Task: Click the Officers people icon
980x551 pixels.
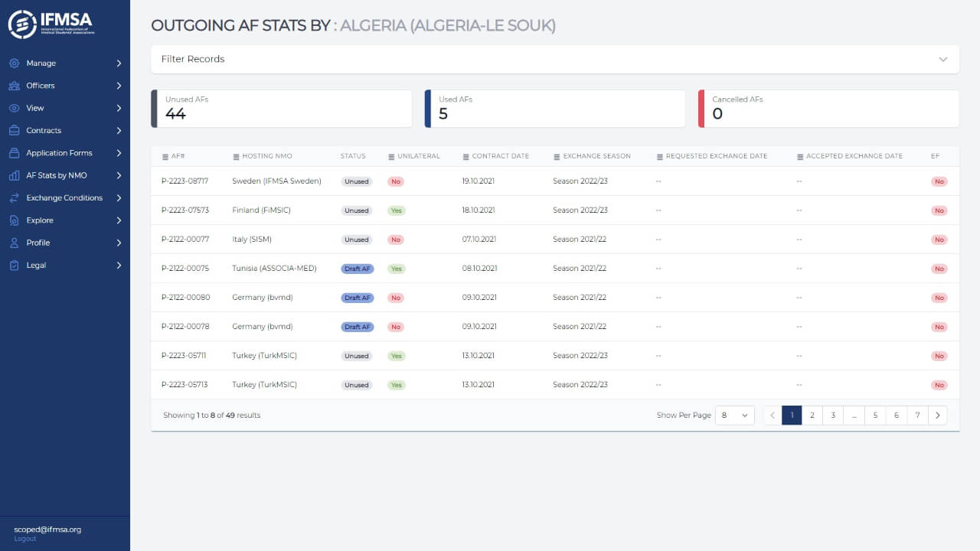Action: point(14,86)
